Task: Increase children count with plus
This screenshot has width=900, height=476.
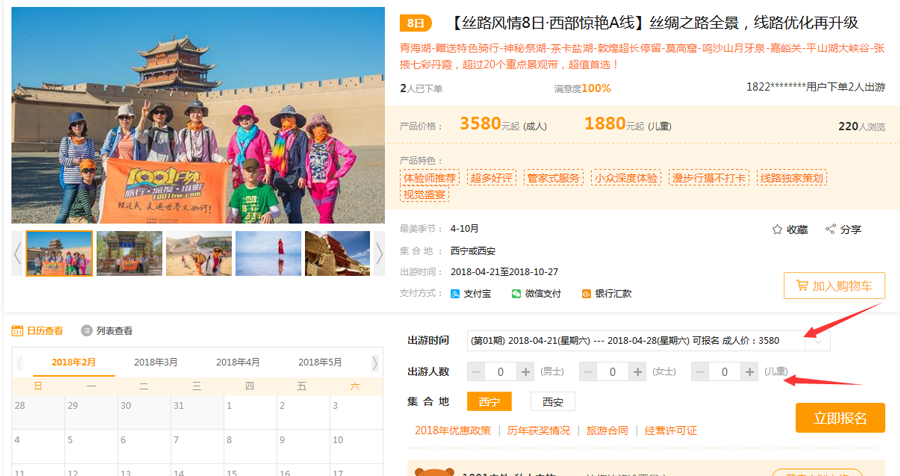Action: point(749,372)
